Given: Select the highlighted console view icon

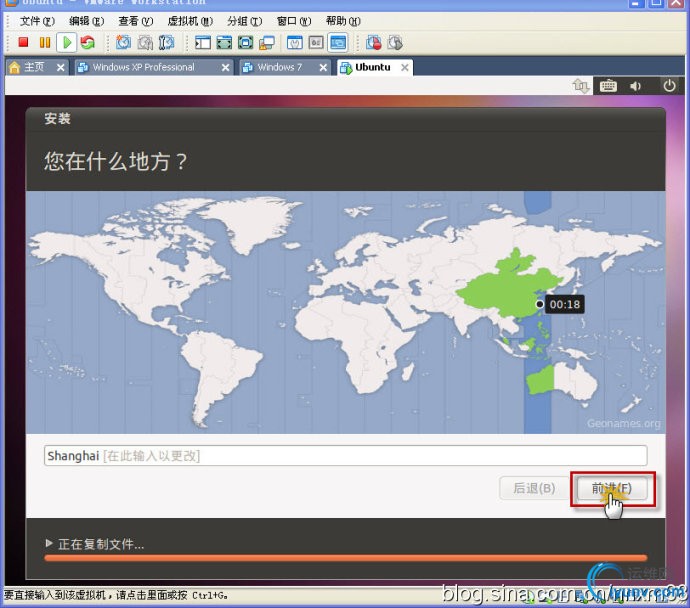Looking at the screenshot, I should [x=338, y=43].
